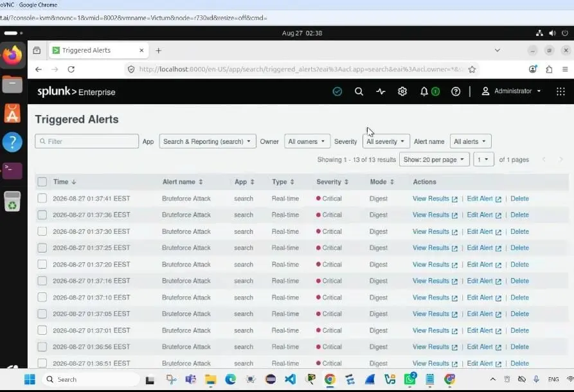Viewport: 574px width, 392px height.
Task: Click the Firefox URL address bar
Action: pos(300,69)
